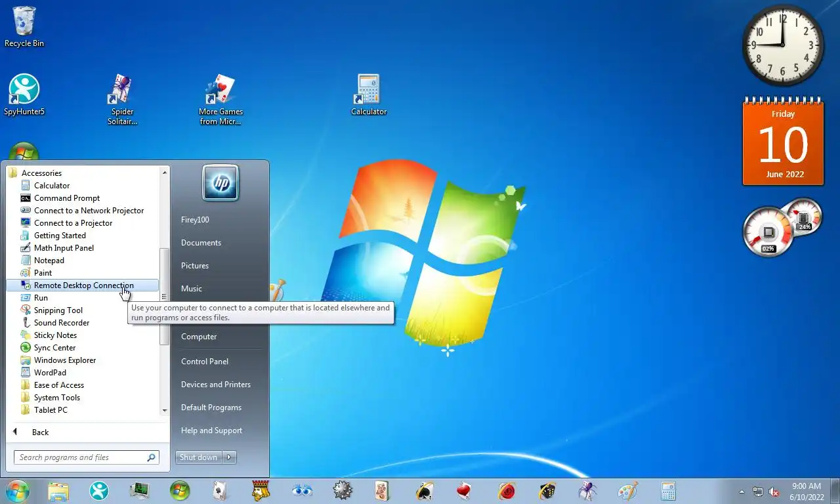Click the Shut down button
Viewport: 840px width, 504px height.
[199, 457]
